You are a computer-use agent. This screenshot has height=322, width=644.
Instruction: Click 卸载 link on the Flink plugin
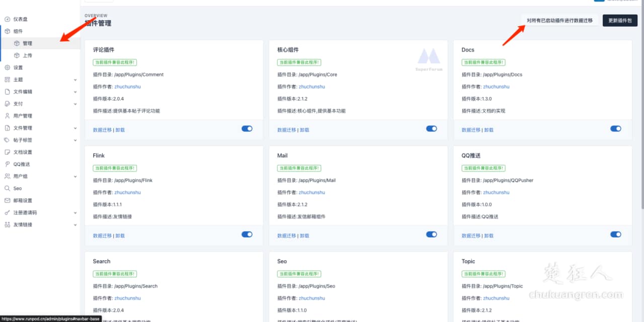120,235
